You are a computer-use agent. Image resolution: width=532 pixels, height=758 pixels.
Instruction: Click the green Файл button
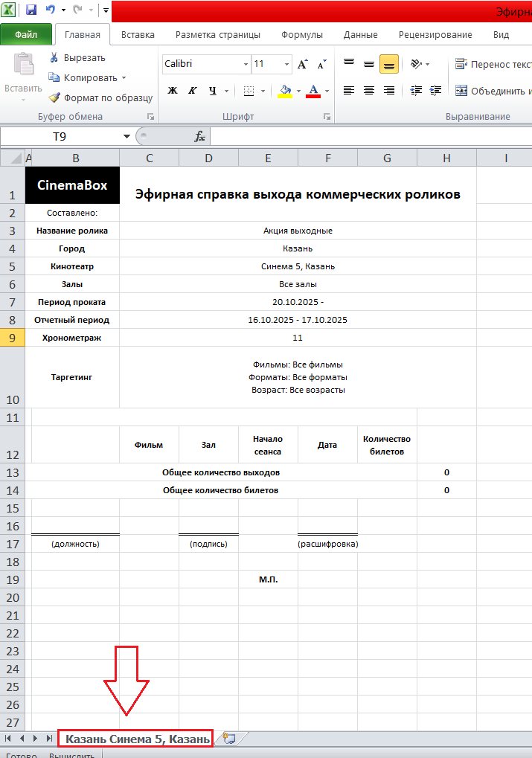pos(26,35)
